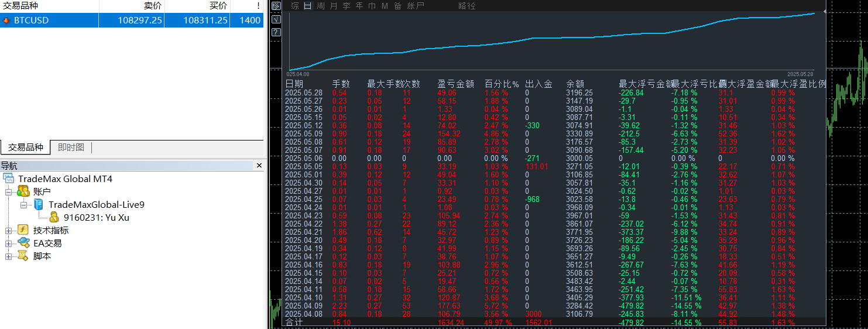Click the 买价 column header
The height and width of the screenshot is (329, 868).
[197, 6]
